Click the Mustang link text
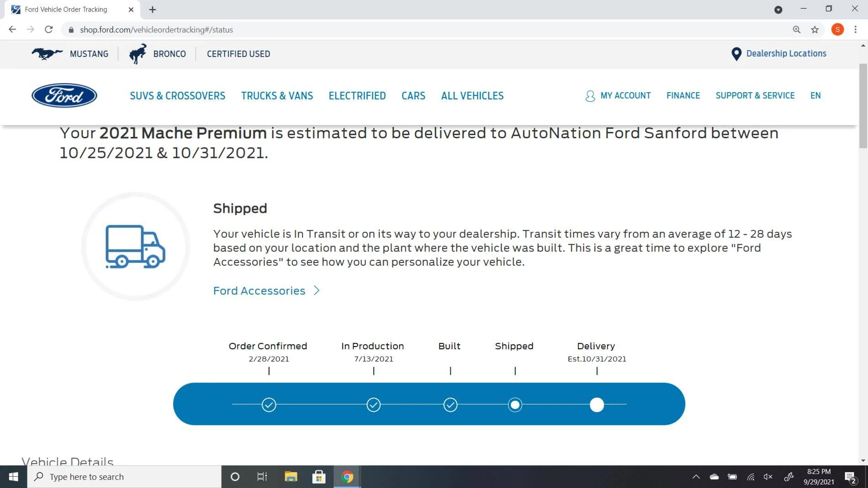The image size is (868, 488). 89,54
